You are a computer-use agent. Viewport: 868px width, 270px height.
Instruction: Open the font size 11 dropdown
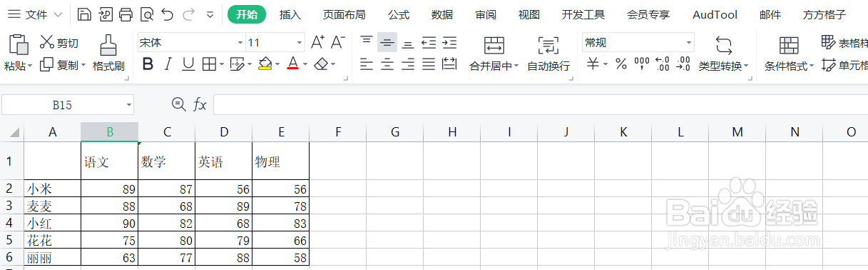point(299,43)
